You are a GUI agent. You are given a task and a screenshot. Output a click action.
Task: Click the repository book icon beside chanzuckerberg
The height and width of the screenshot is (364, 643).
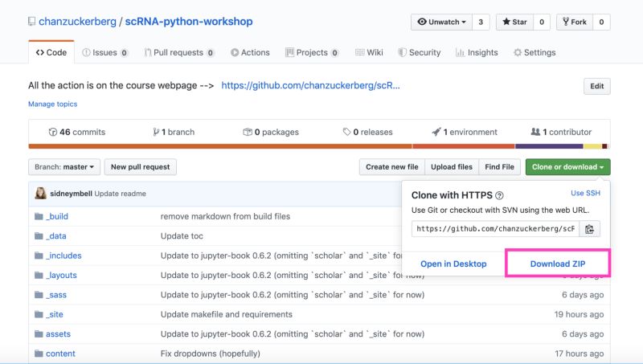31,22
